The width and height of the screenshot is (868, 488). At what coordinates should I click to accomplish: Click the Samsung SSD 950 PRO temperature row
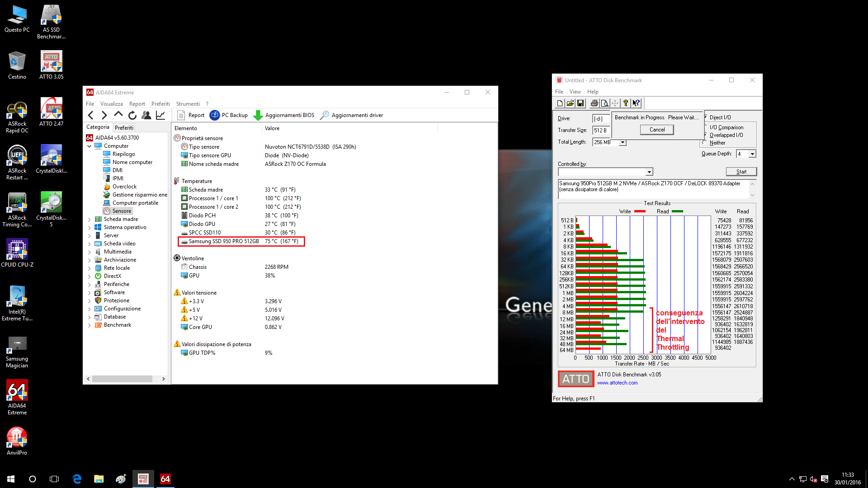click(241, 241)
